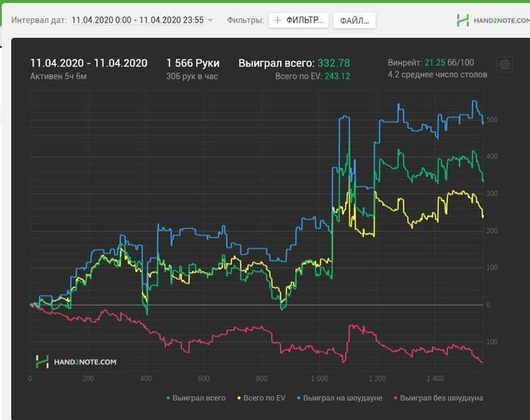Viewport: 530px width, 420px height.
Task: Click green legend dot for Выиграл всего
Action: pos(168,398)
